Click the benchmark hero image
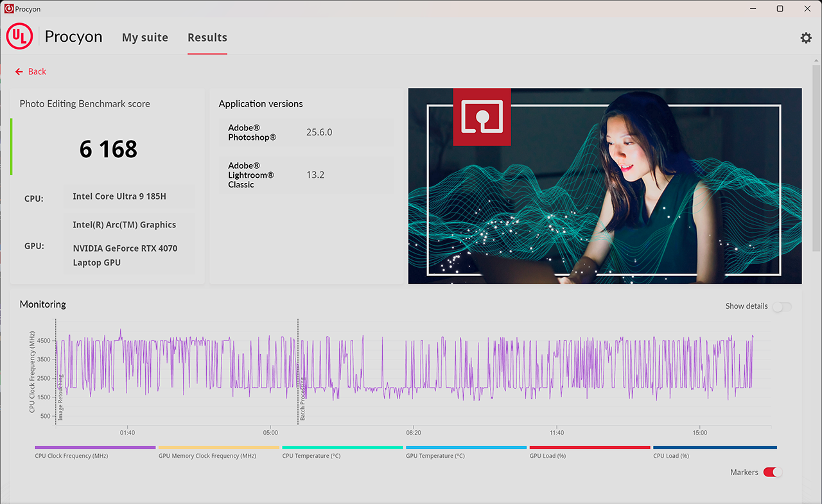822x504 pixels. click(x=605, y=186)
